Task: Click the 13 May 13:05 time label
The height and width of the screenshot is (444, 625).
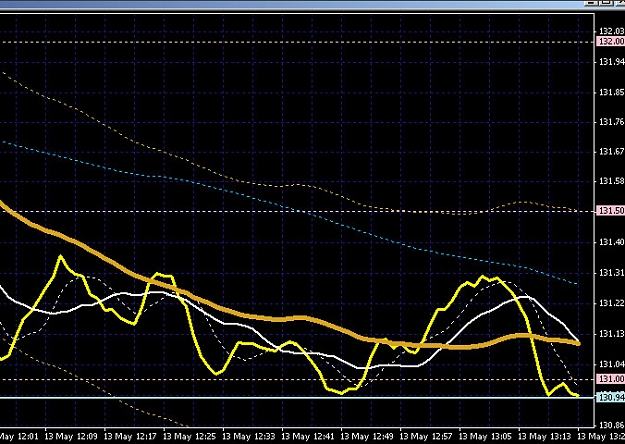Action: pyautogui.click(x=485, y=436)
